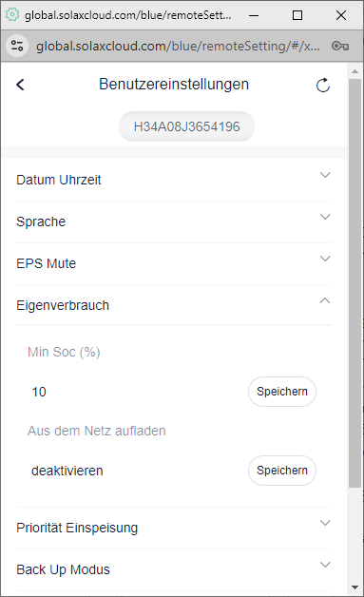
Task: Click the password key icon
Action: (x=340, y=46)
